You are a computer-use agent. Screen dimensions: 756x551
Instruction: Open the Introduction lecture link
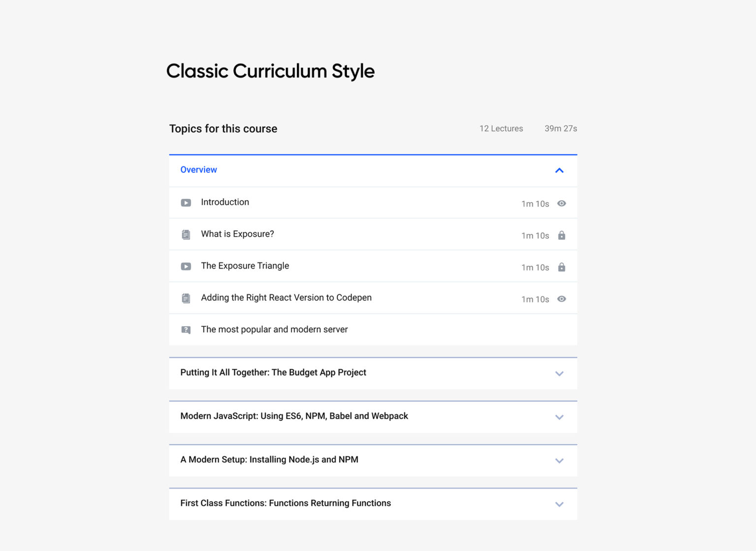225,202
